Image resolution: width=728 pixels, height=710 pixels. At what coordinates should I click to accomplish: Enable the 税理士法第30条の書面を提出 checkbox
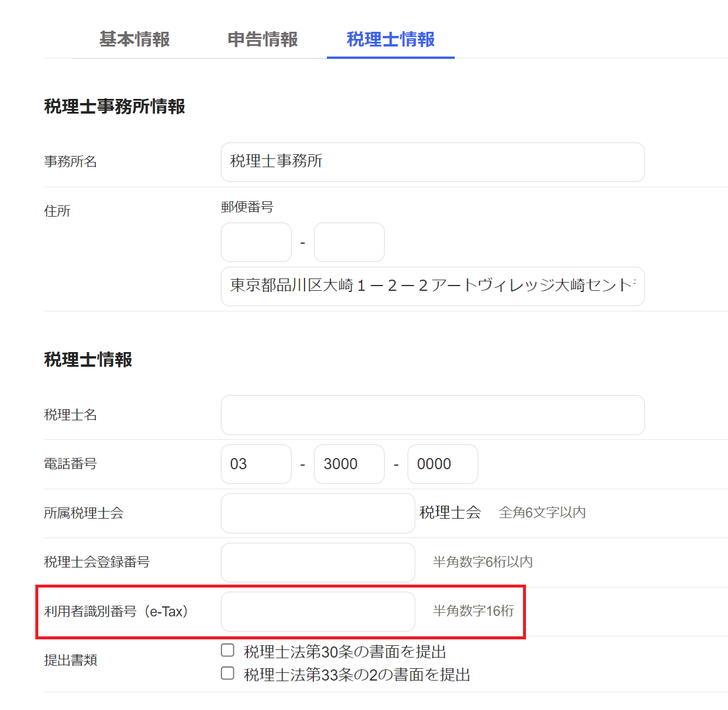pyautogui.click(x=227, y=651)
